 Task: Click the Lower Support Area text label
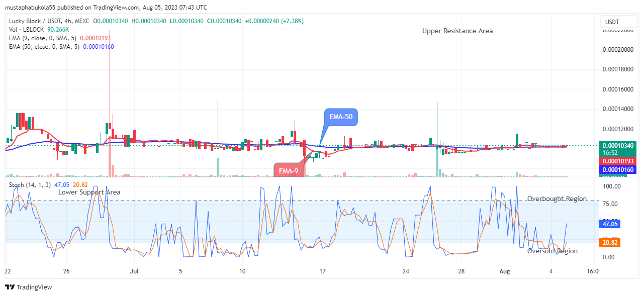(x=89, y=192)
